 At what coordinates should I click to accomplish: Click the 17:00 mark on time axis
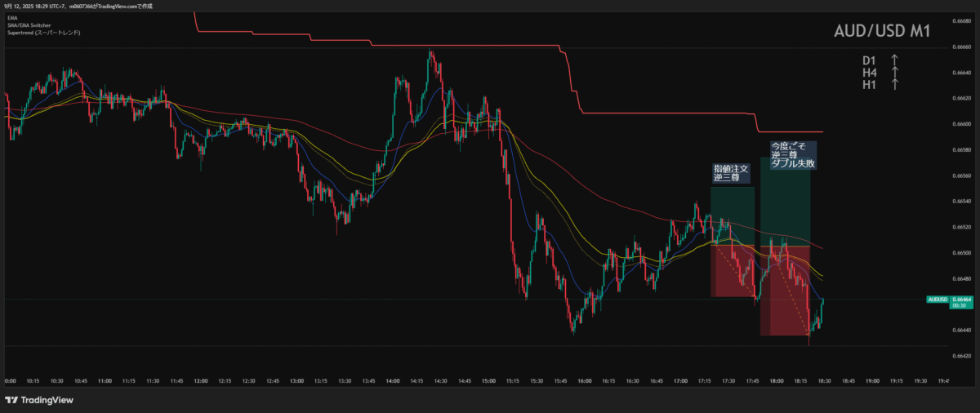pos(680,380)
